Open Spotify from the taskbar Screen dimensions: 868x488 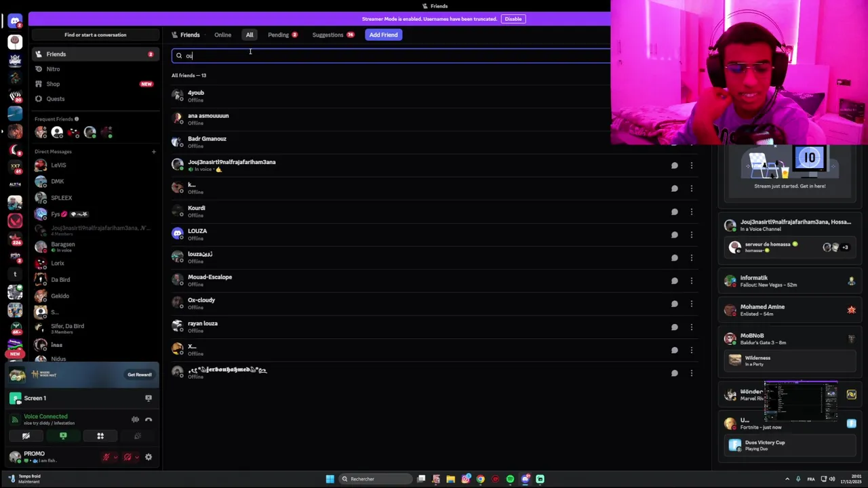tap(510, 479)
